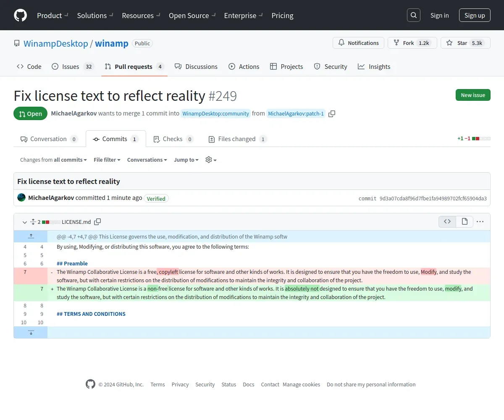Open Changes from all commits dropdown

point(53,160)
